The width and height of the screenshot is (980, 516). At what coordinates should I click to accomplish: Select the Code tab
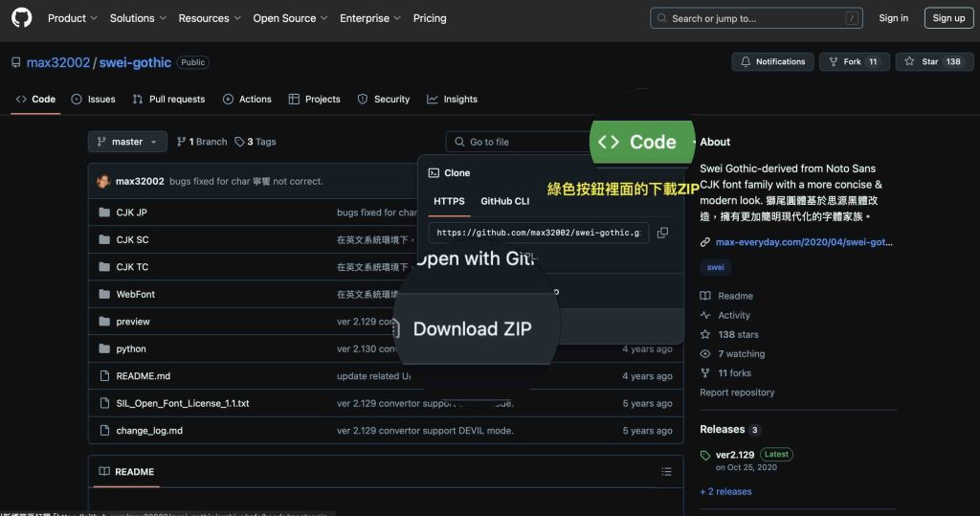click(x=35, y=99)
